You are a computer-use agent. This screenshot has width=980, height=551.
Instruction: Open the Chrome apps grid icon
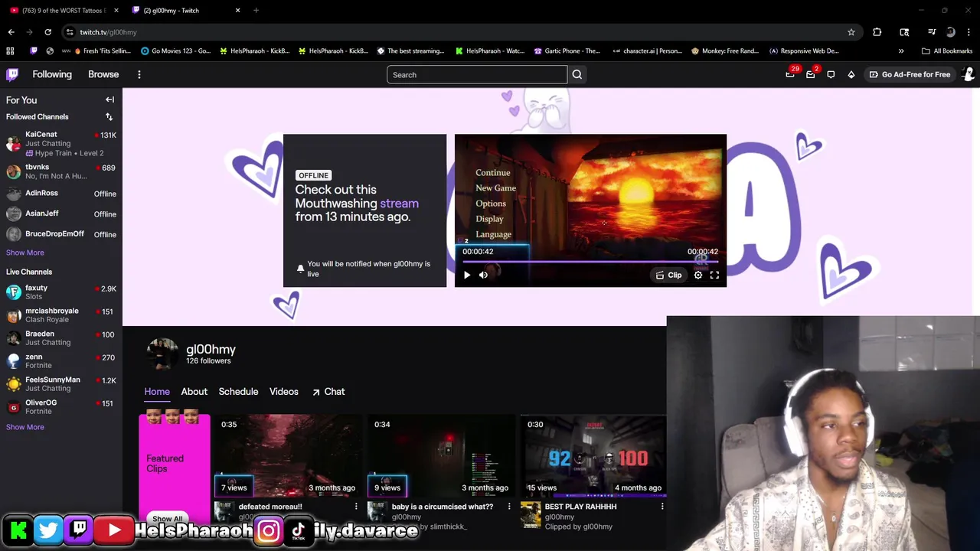(10, 51)
